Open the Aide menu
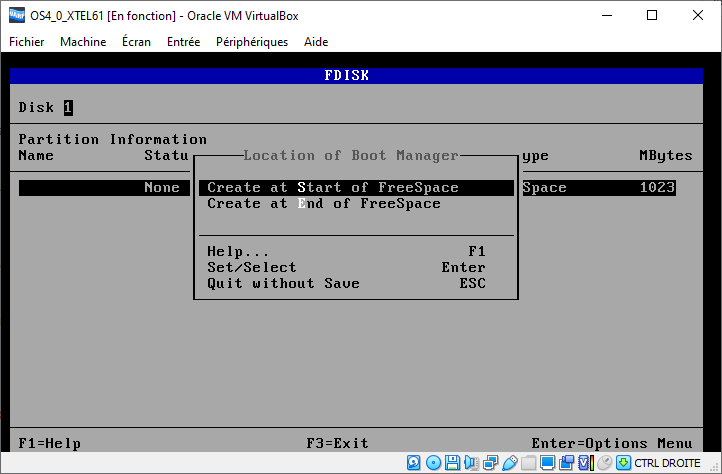The image size is (722, 474). pyautogui.click(x=316, y=42)
